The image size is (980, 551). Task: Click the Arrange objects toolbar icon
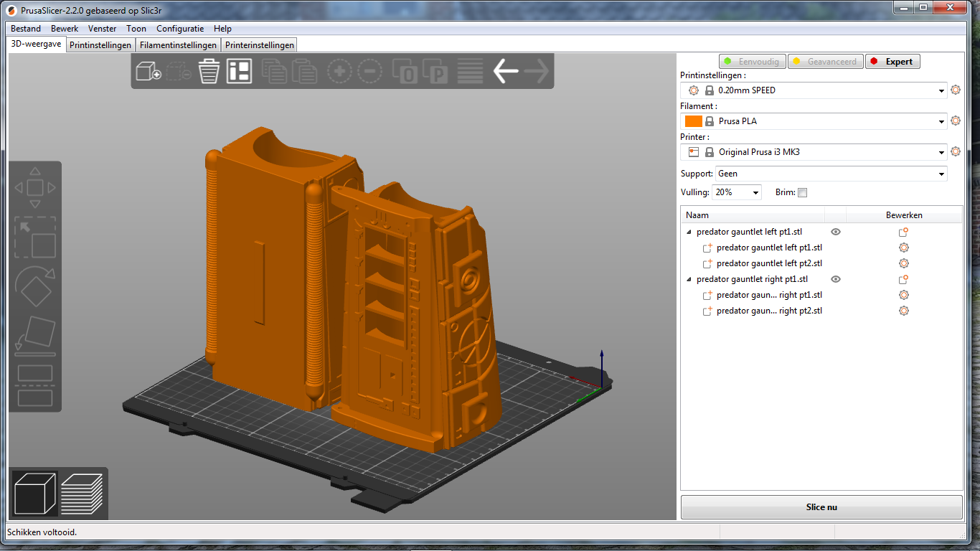tap(240, 71)
